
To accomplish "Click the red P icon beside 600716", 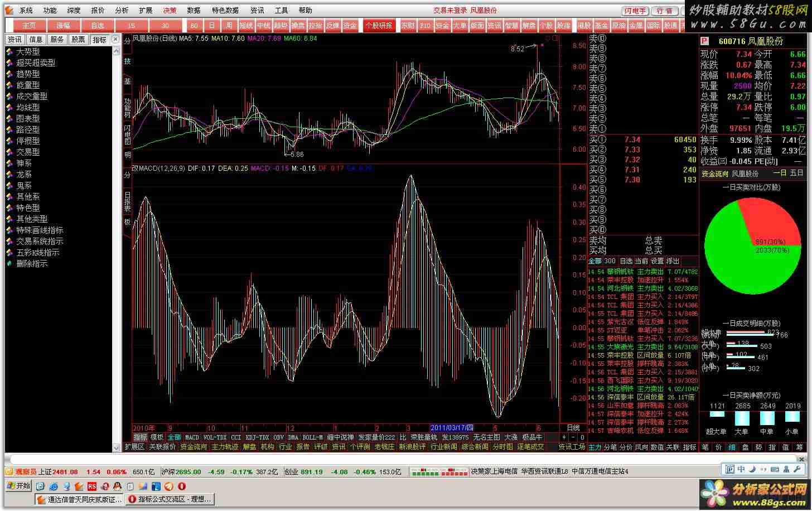I will click(x=704, y=41).
